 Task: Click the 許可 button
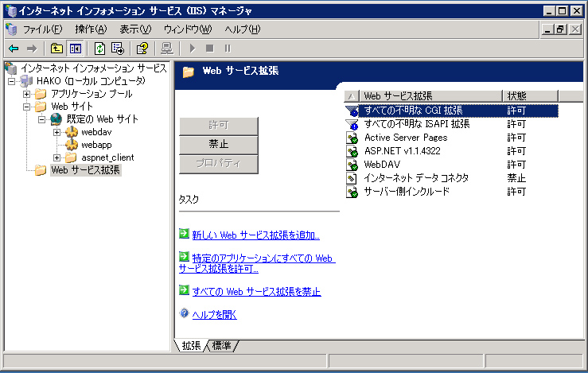(219, 125)
